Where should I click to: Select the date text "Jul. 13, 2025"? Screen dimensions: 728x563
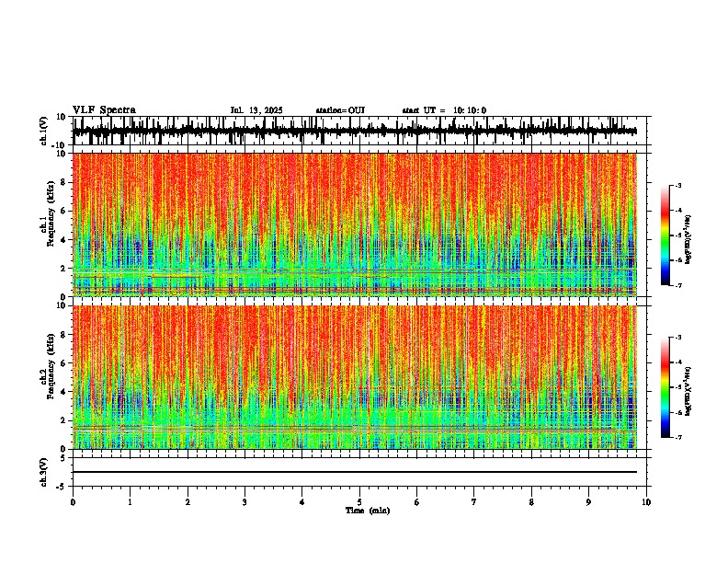(256, 110)
